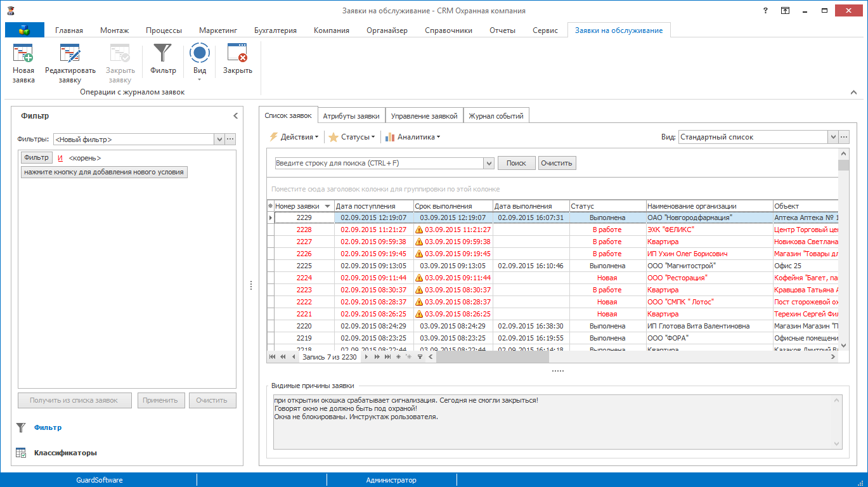This screenshot has width=868, height=487.
Task: Open Фильтры ellipsis options button
Action: tap(230, 140)
